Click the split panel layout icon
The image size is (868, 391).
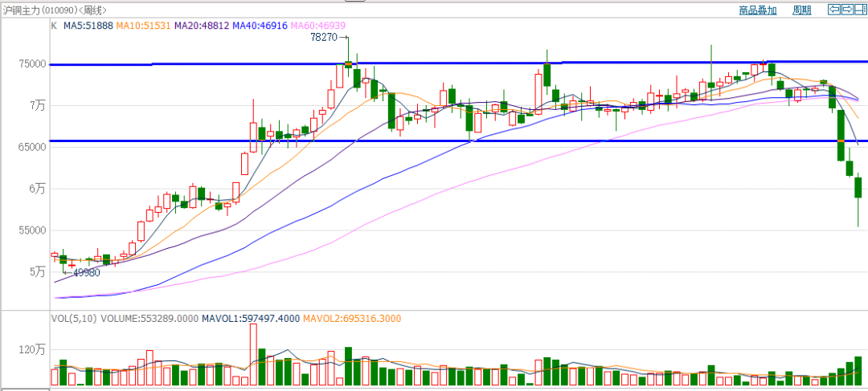(861, 10)
